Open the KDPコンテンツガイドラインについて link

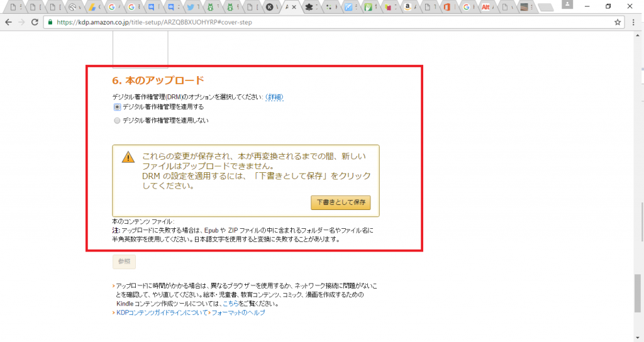point(162,313)
